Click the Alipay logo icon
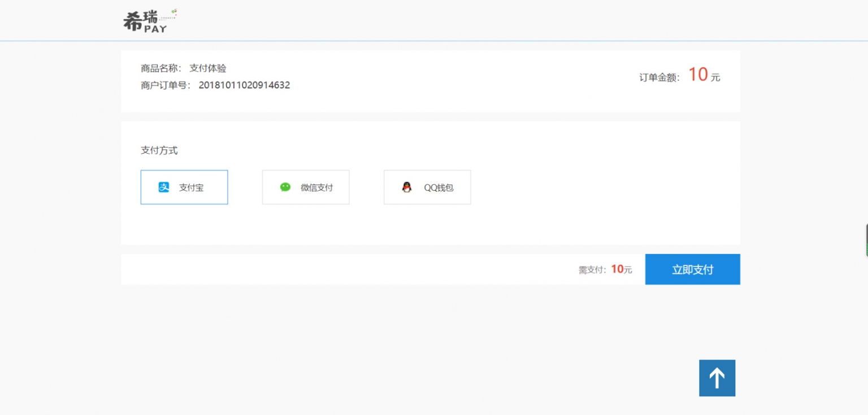868x415 pixels. tap(164, 187)
